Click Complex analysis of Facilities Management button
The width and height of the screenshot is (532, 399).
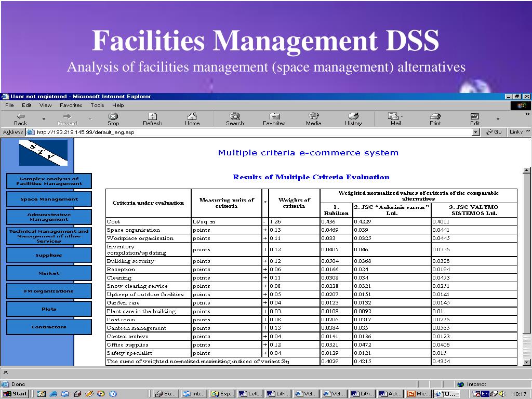point(49,181)
